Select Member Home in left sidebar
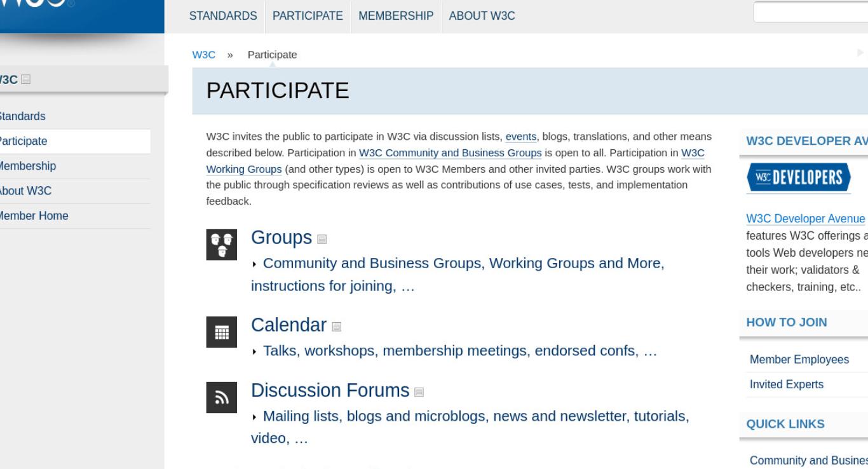The image size is (868, 469). click(x=34, y=215)
